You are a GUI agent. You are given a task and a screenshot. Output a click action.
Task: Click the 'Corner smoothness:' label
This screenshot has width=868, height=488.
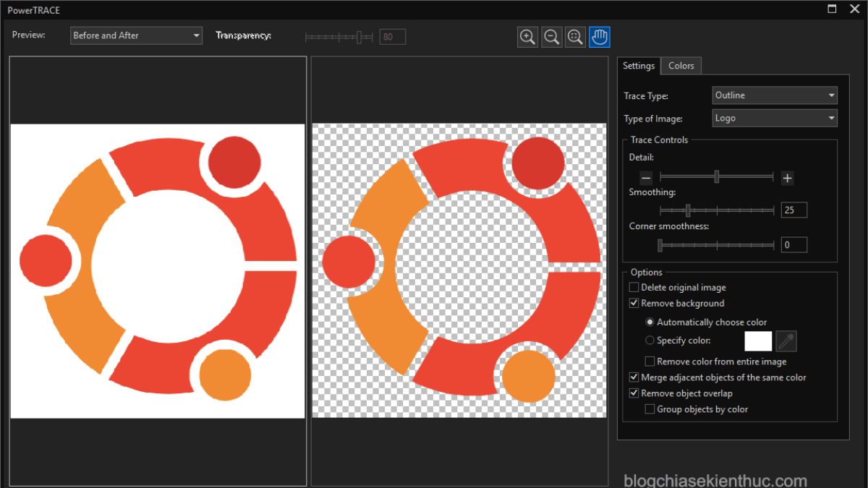tap(669, 226)
